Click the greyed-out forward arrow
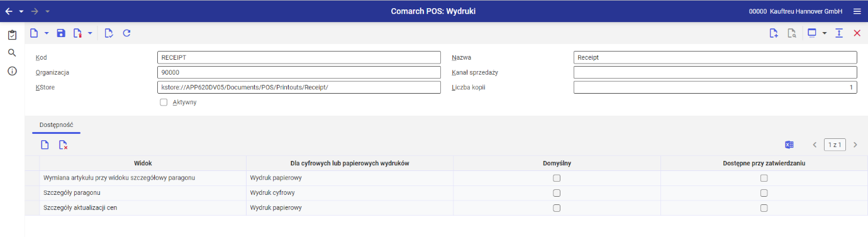Screen dimensions: 868x237 [35, 11]
